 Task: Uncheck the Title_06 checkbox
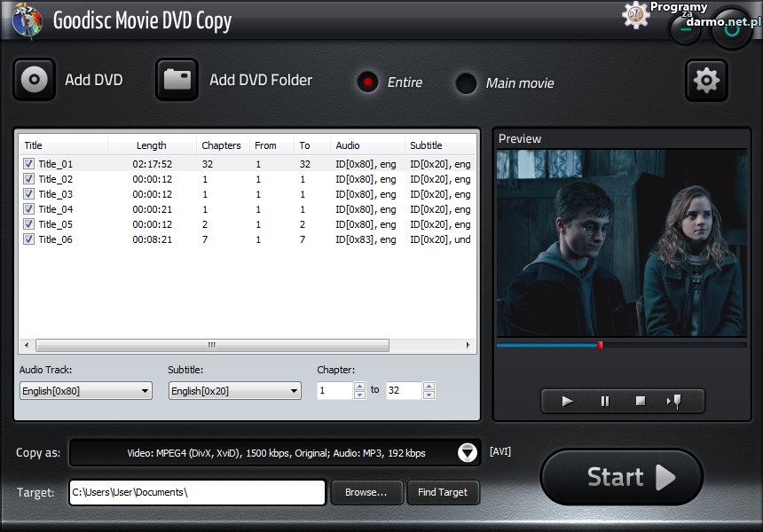pos(29,239)
